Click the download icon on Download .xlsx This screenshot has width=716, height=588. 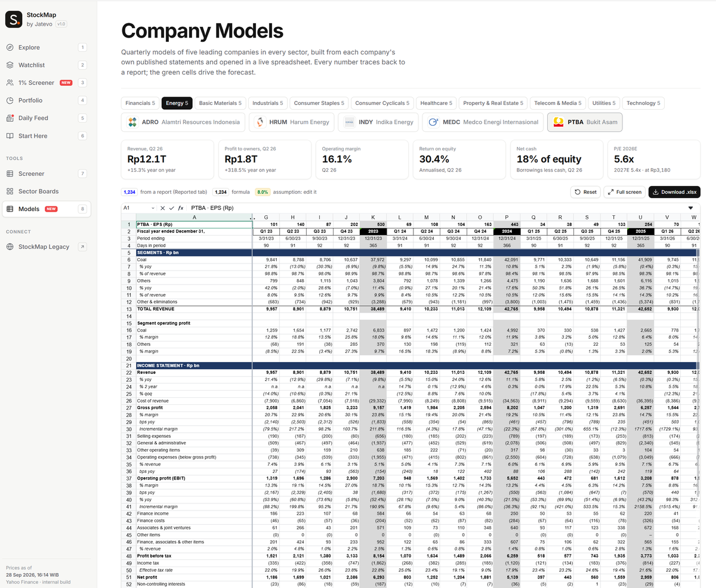pos(655,192)
